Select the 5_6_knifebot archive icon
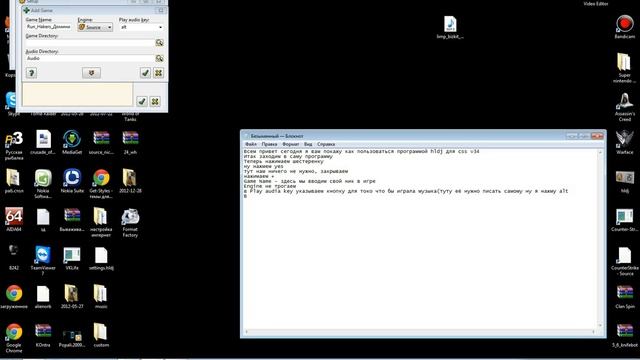This screenshot has height=360, width=640. coord(624,336)
